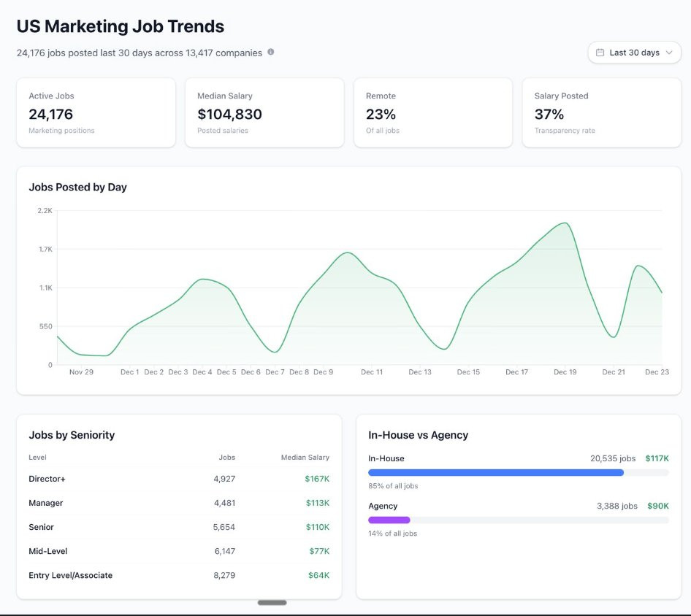Click the info icon beside companies count
Viewport: 691px width, 616px height.
tap(270, 52)
